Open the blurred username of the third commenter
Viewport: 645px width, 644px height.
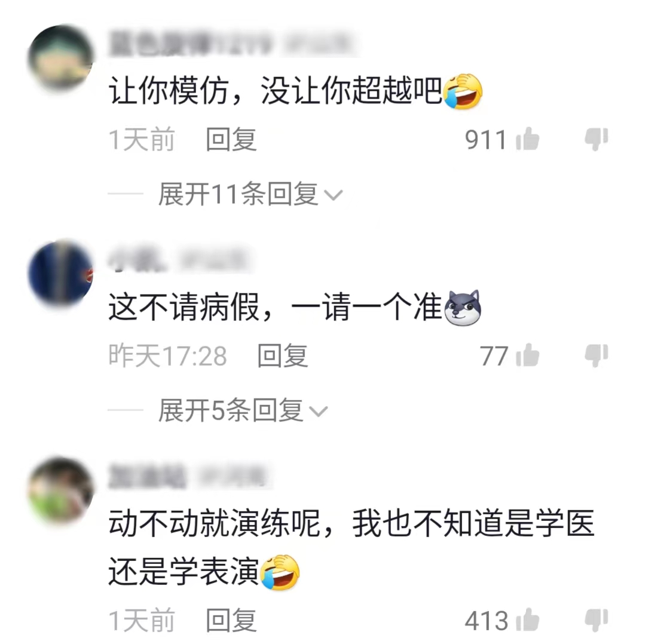147,476
